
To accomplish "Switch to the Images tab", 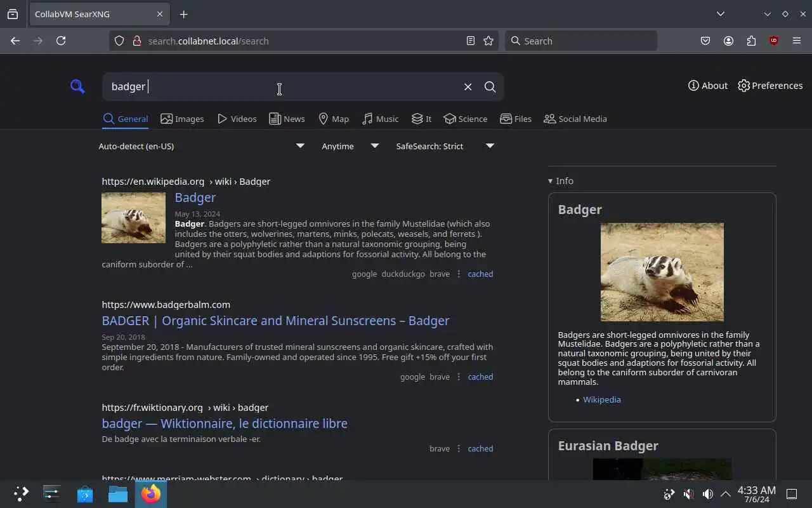I will click(x=182, y=119).
